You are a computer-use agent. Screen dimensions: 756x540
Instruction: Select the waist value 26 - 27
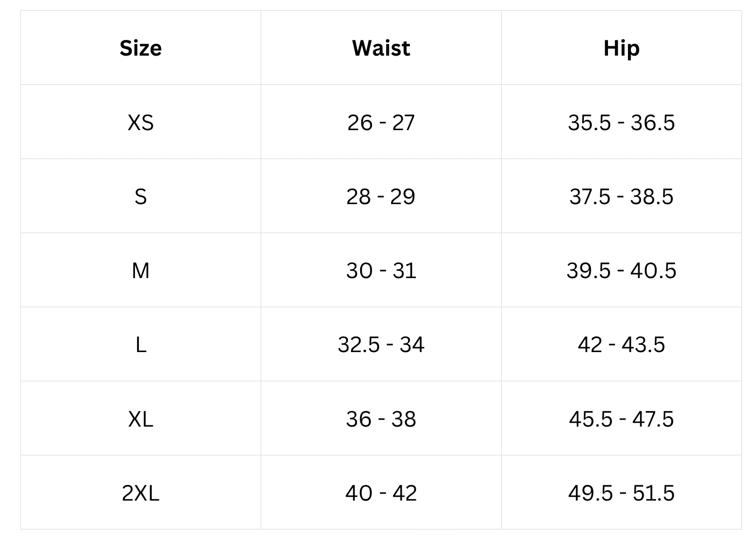pyautogui.click(x=381, y=123)
